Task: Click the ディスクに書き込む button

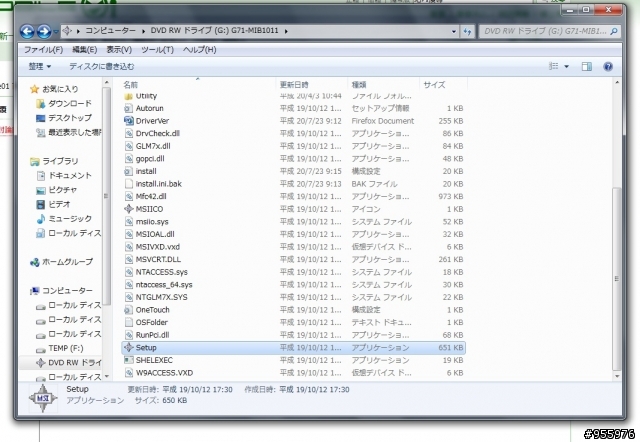Action: [x=101, y=66]
